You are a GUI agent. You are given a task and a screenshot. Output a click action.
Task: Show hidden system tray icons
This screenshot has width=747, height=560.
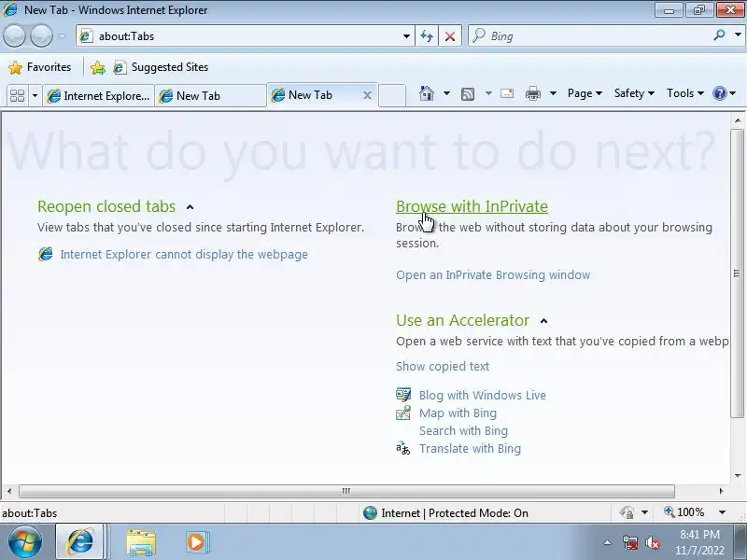[608, 542]
